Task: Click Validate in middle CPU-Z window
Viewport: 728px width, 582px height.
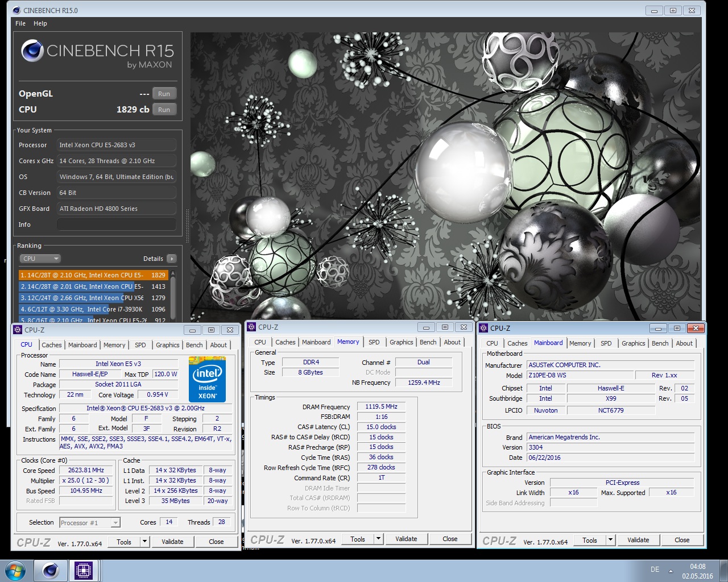Action: pyautogui.click(x=406, y=539)
